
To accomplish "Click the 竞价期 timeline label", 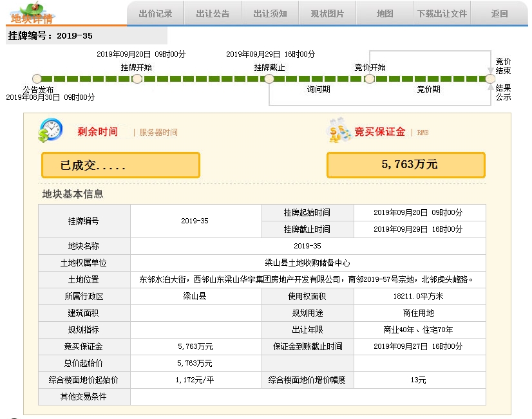I will [428, 89].
